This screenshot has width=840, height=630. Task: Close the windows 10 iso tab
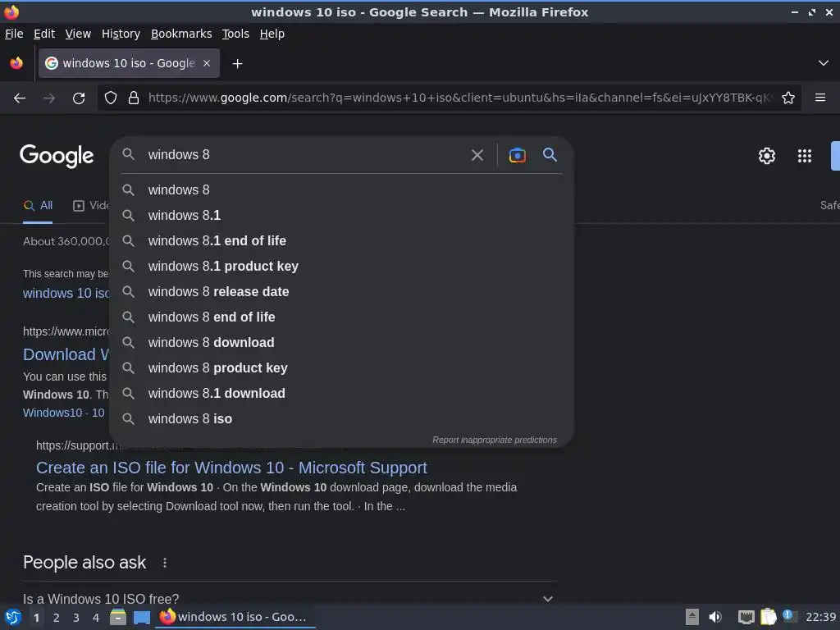pos(207,63)
